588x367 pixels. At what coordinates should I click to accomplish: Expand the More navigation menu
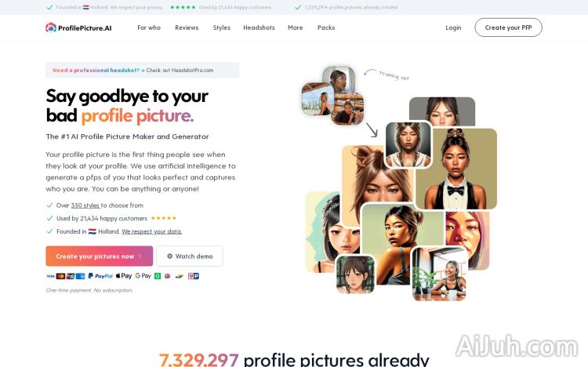click(295, 27)
